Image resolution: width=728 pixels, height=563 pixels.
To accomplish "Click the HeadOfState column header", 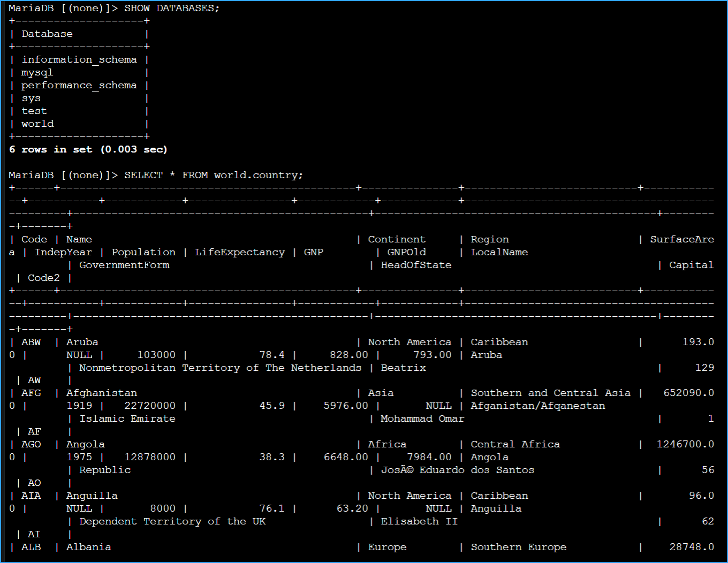I will [416, 265].
